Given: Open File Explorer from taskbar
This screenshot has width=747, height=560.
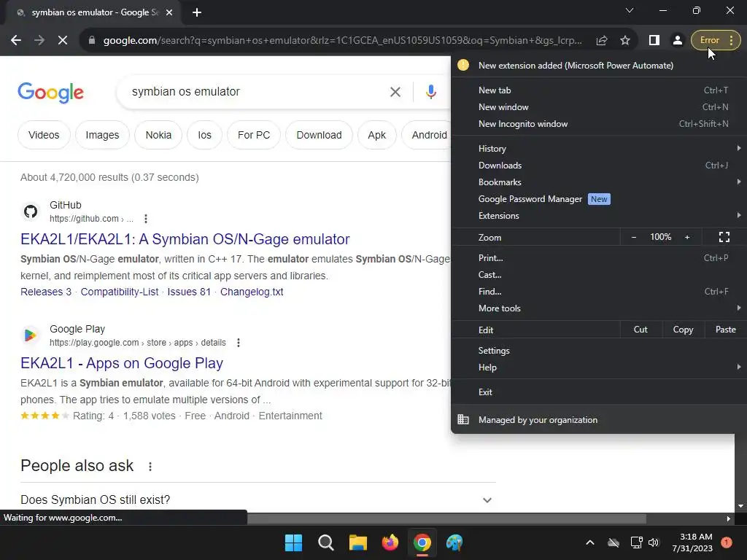Looking at the screenshot, I should coord(357,542).
